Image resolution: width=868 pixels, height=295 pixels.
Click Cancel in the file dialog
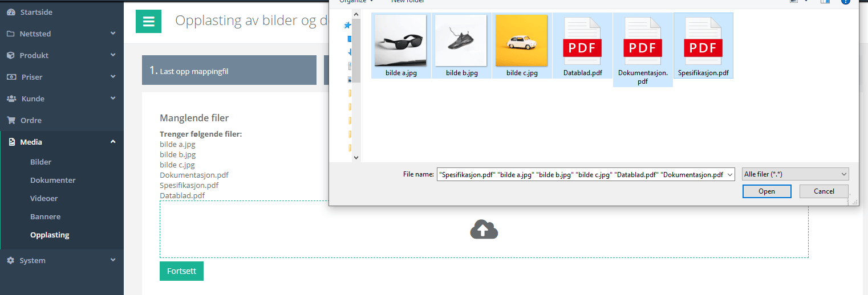coord(824,191)
